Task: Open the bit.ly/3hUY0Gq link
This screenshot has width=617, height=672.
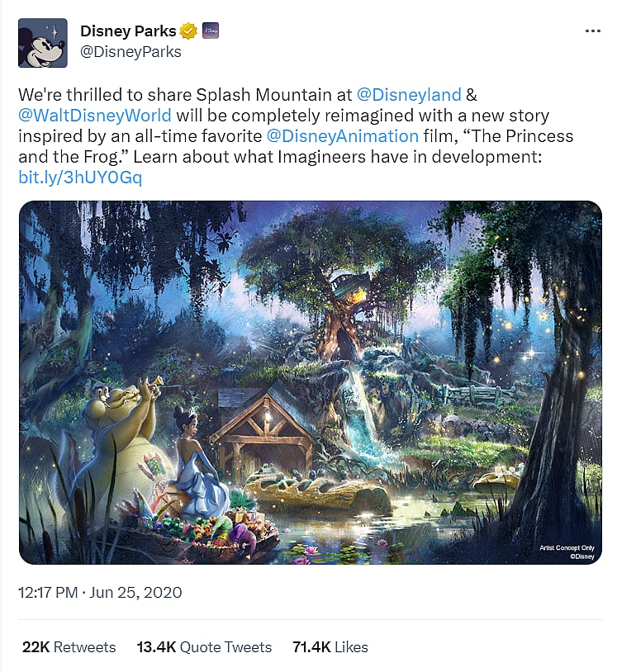Action: pyautogui.click(x=80, y=178)
